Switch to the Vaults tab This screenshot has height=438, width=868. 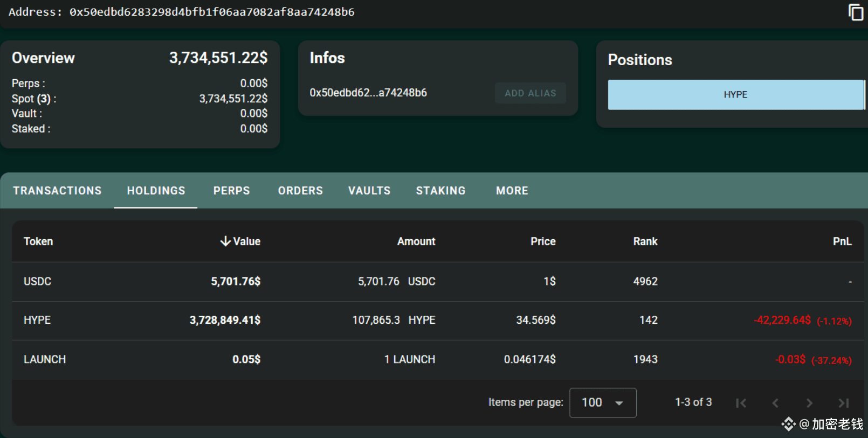click(369, 191)
